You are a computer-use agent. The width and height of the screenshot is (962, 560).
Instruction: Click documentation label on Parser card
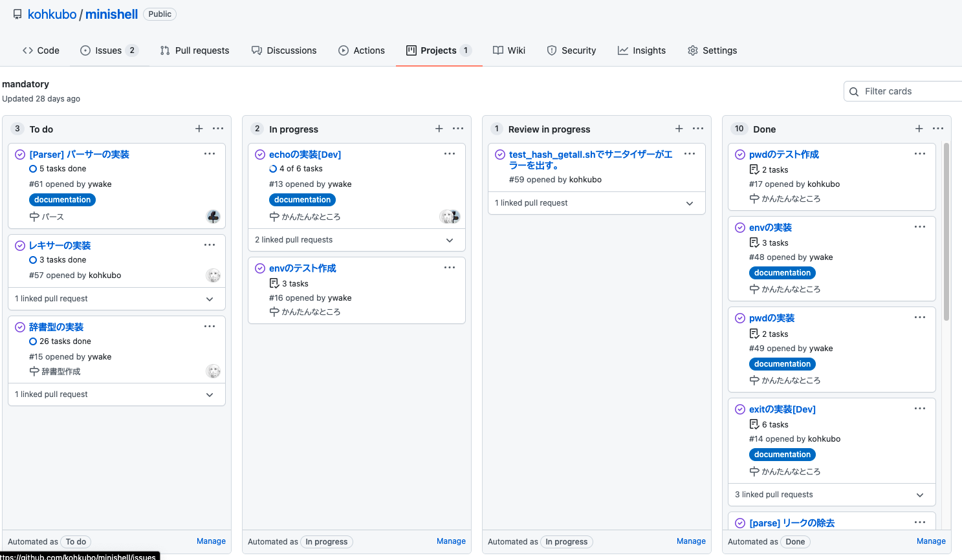pos(62,200)
